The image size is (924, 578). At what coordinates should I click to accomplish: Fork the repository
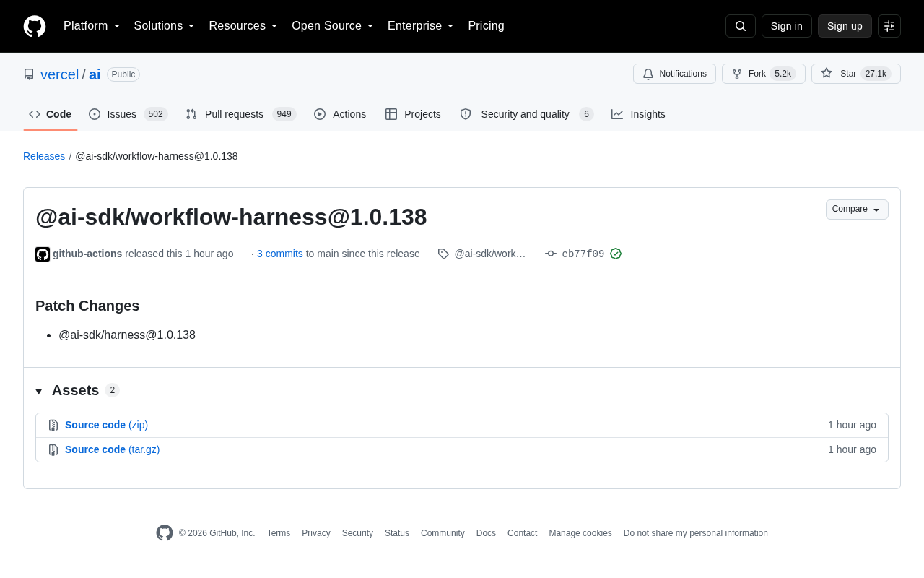(x=764, y=74)
